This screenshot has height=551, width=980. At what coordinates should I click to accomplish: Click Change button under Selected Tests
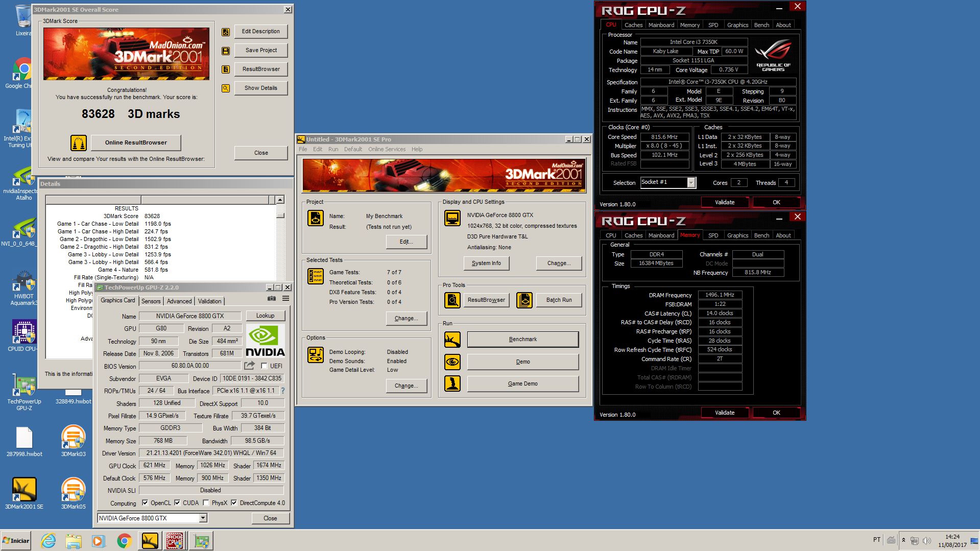click(407, 319)
